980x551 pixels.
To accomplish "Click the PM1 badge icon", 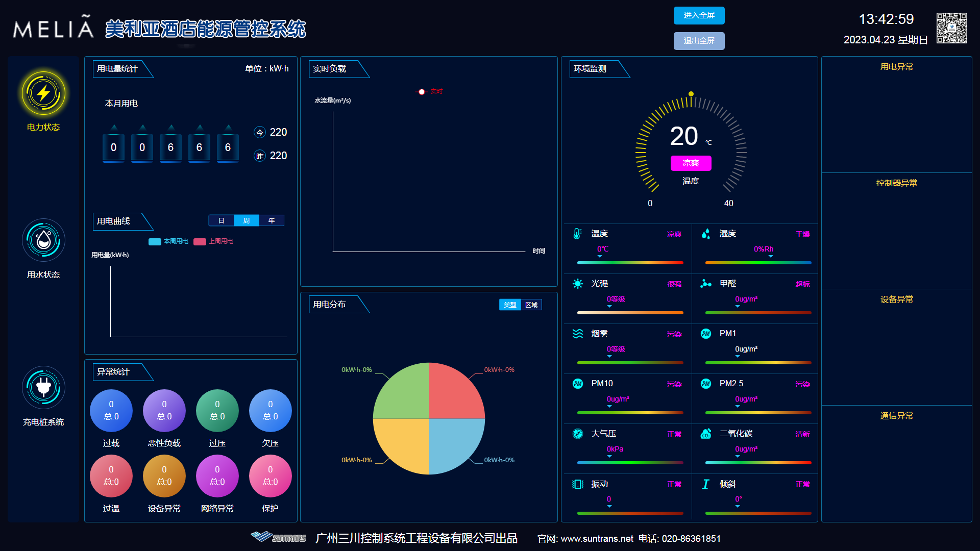I will click(706, 334).
